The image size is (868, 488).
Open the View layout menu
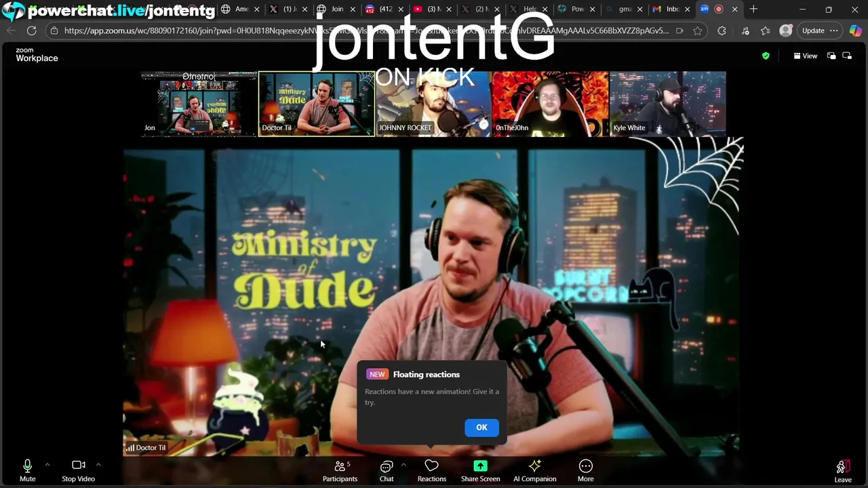[806, 56]
